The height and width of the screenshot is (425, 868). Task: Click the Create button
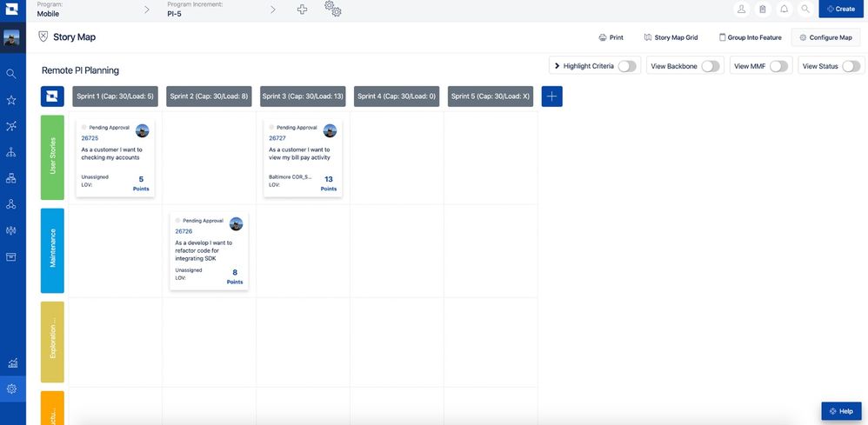pyautogui.click(x=841, y=9)
